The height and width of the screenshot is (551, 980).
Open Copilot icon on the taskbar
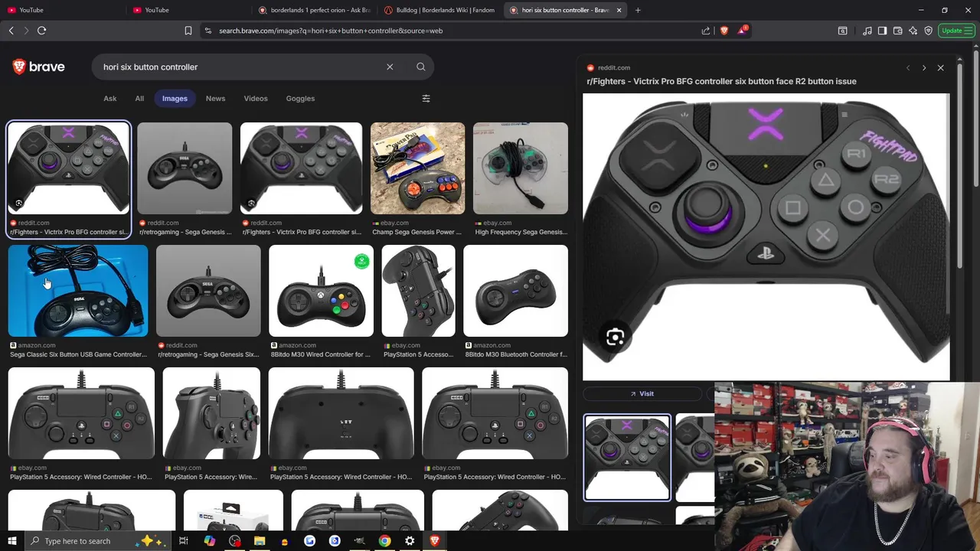pyautogui.click(x=209, y=541)
